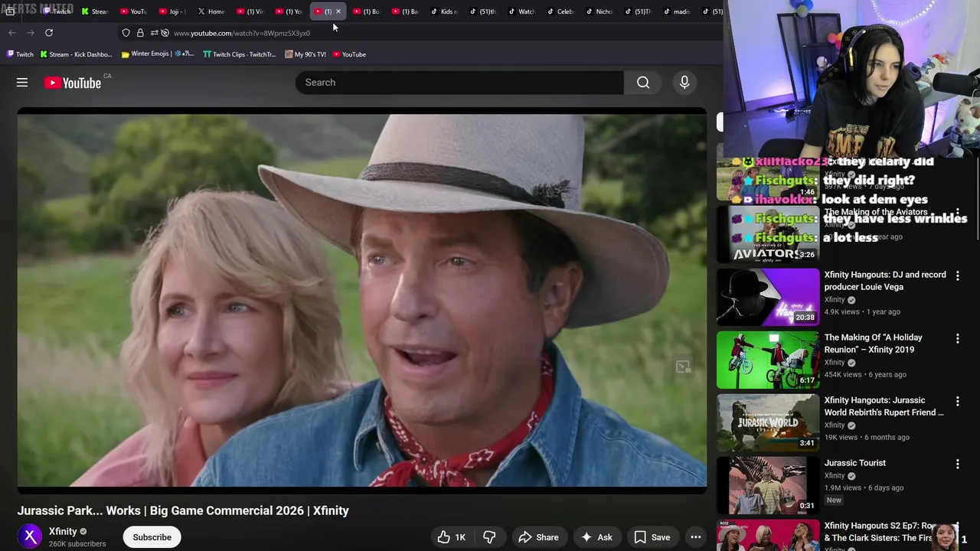This screenshot has height=551, width=980.
Task: Open the Jurassic Tourist video thumbnail
Action: click(x=768, y=485)
